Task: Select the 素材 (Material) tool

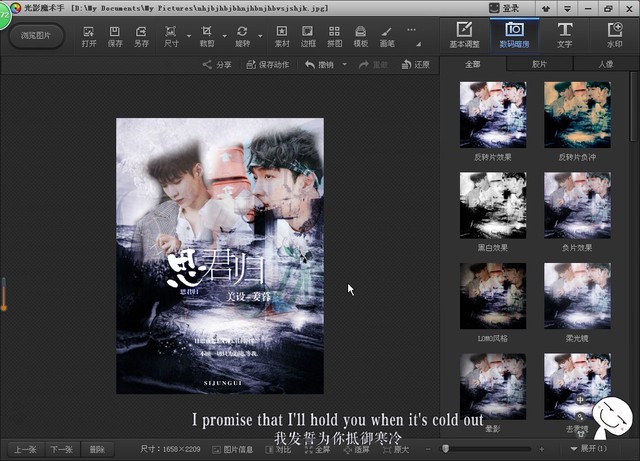Action: point(282,36)
